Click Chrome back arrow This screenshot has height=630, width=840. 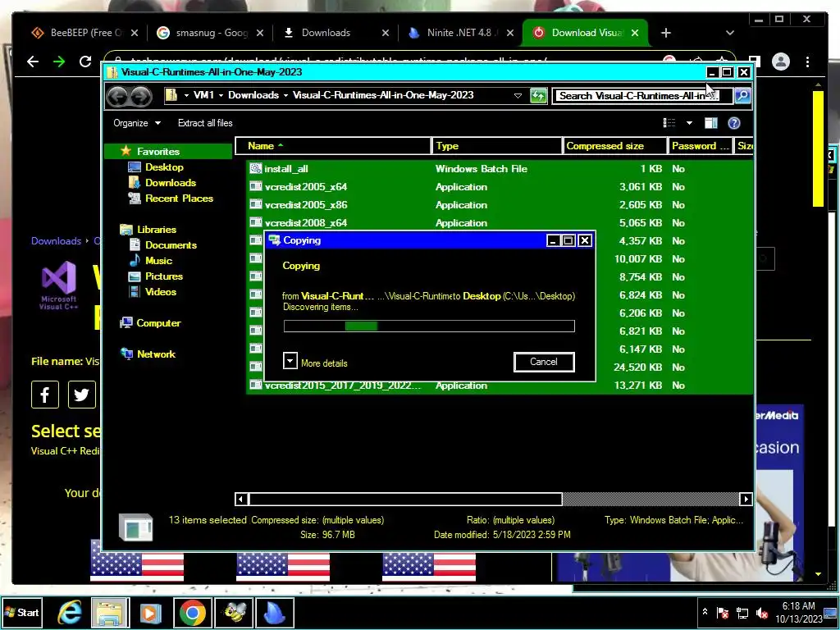pyautogui.click(x=33, y=62)
